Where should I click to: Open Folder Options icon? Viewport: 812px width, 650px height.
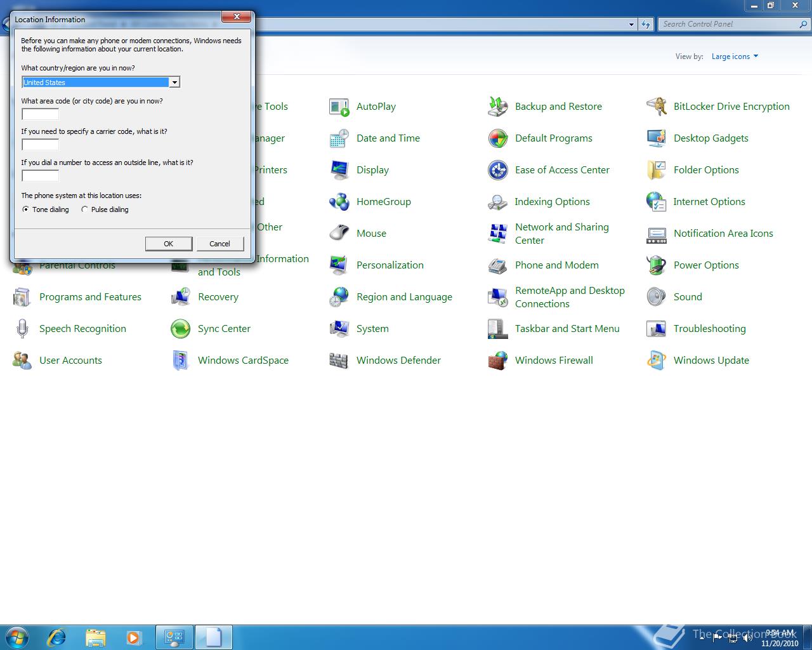tap(657, 170)
